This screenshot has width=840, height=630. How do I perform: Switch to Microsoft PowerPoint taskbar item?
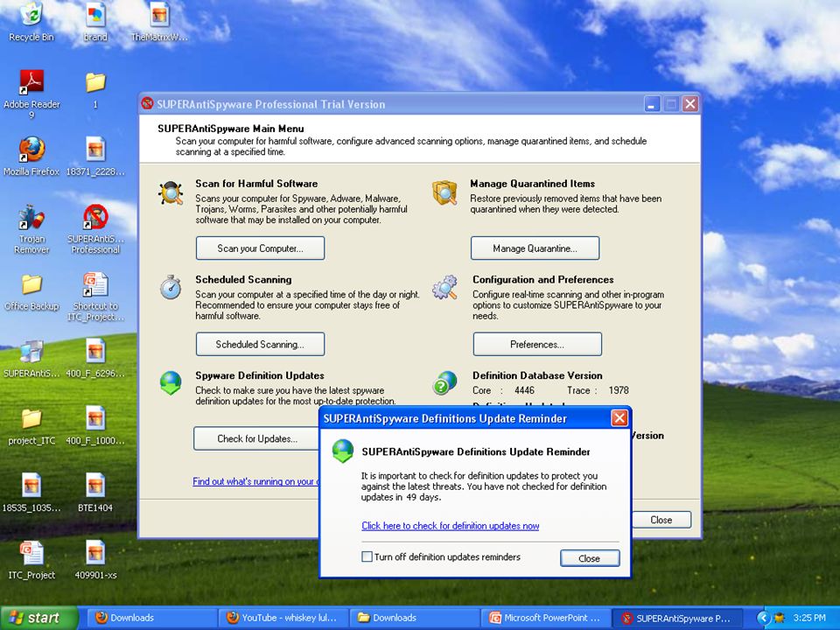pos(545,618)
